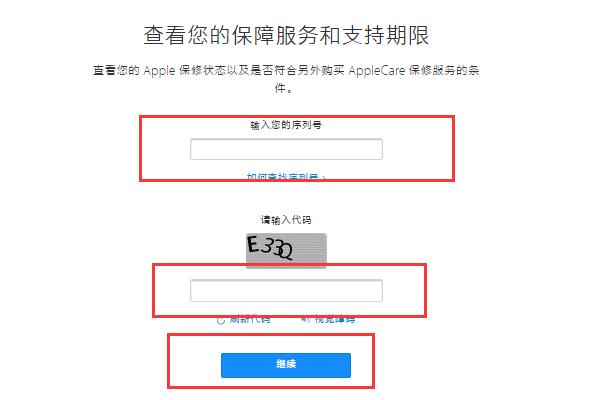Click the 件。 text on the second description line
Screen dimensions: 600x400
[284, 88]
